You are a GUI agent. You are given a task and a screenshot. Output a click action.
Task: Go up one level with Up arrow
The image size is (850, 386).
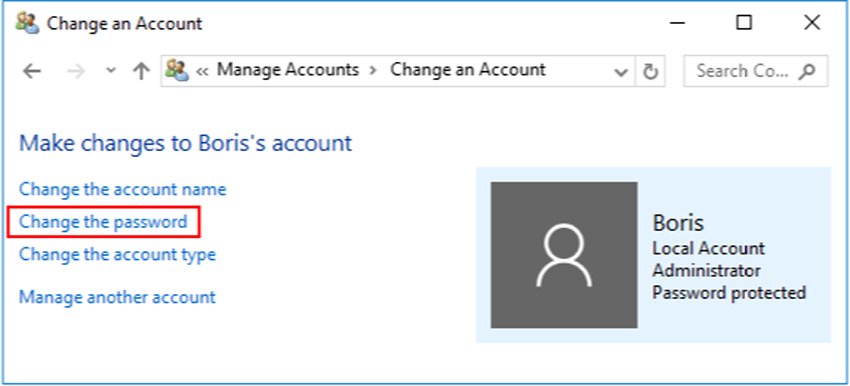(141, 71)
